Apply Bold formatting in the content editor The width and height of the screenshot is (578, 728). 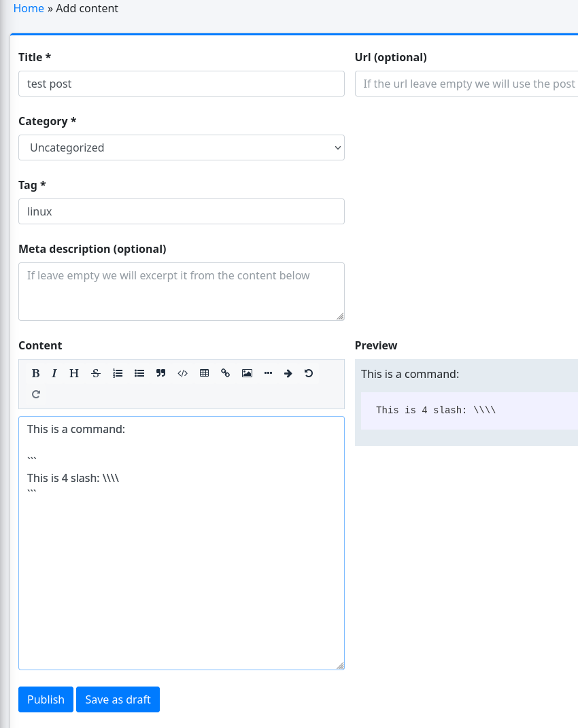pos(35,372)
